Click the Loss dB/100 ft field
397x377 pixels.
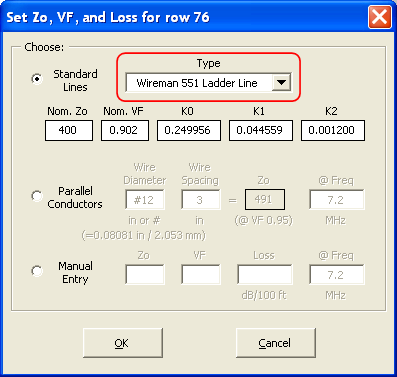click(x=265, y=274)
